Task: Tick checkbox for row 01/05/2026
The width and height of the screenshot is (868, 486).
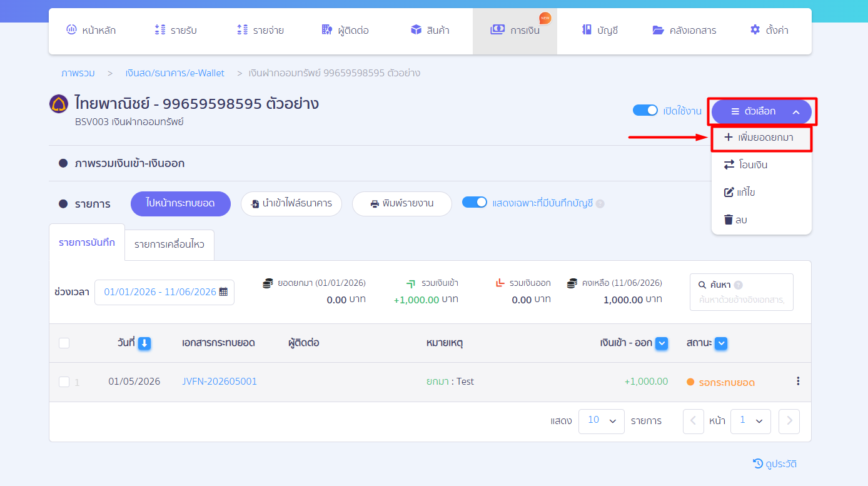Action: tap(64, 382)
